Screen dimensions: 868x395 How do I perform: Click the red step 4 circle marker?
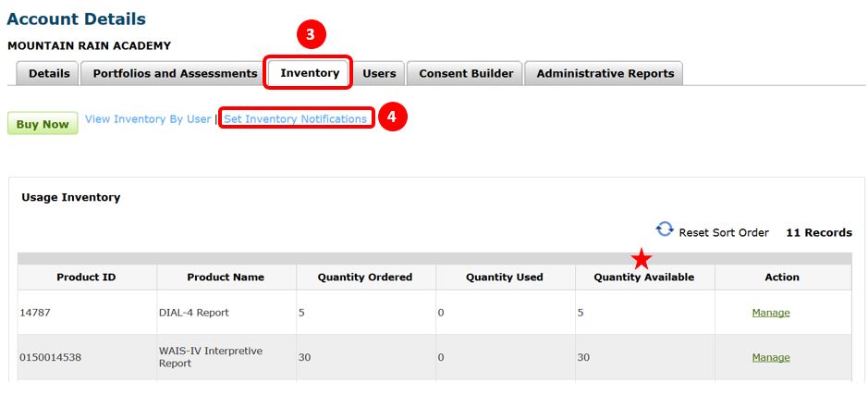[x=393, y=117]
